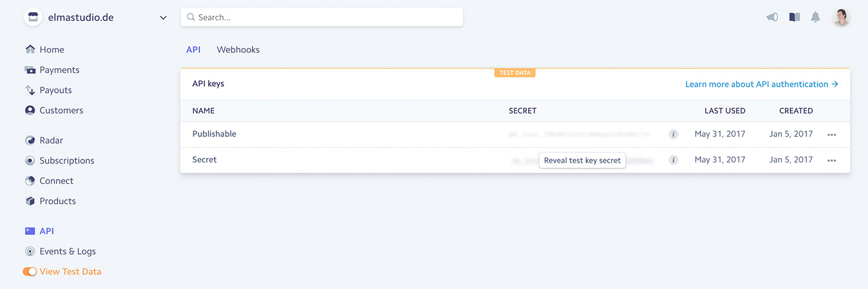Click the megaphone announcements icon

772,17
